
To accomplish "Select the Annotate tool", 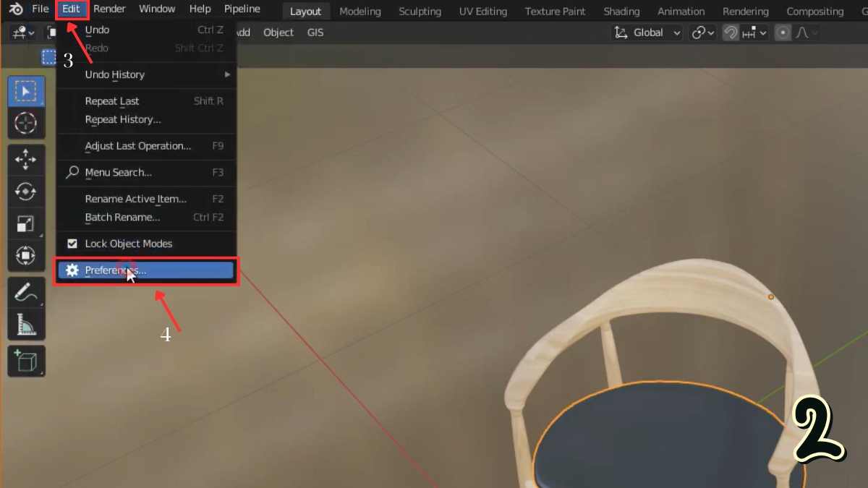I will point(26,293).
